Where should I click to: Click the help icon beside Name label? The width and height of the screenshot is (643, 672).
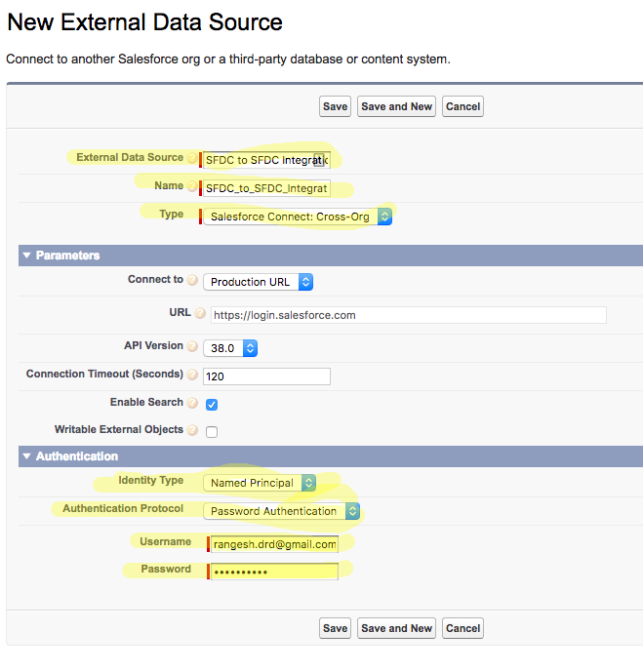pos(192,186)
